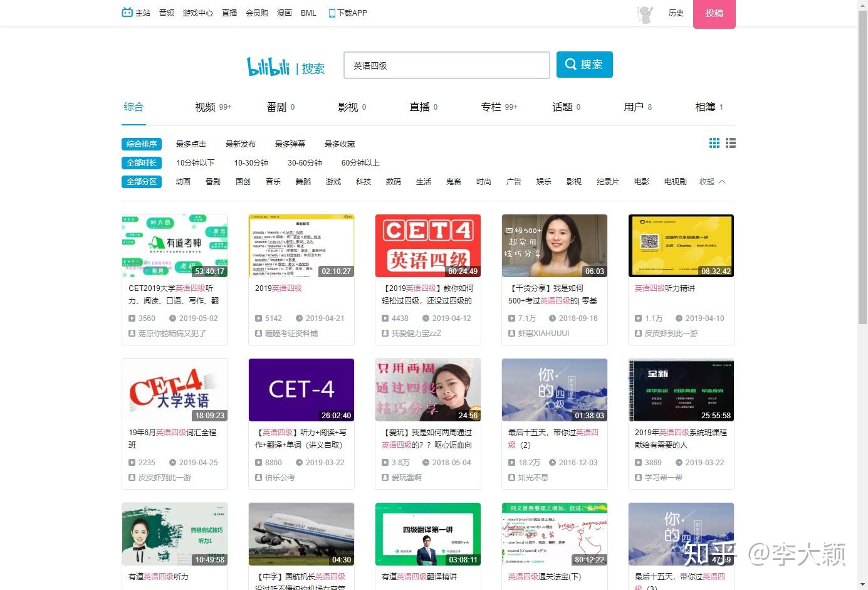Open the 相簿 tab
The height and width of the screenshot is (590, 868).
pos(709,107)
